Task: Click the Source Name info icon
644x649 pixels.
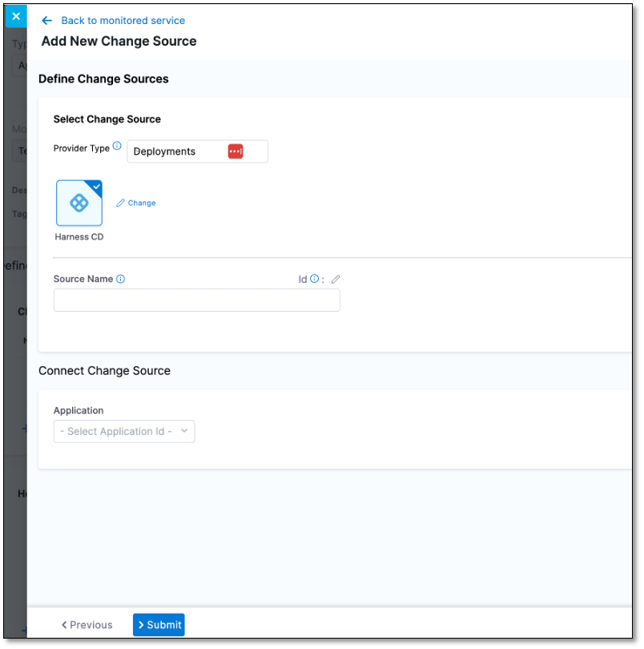Action: [121, 278]
